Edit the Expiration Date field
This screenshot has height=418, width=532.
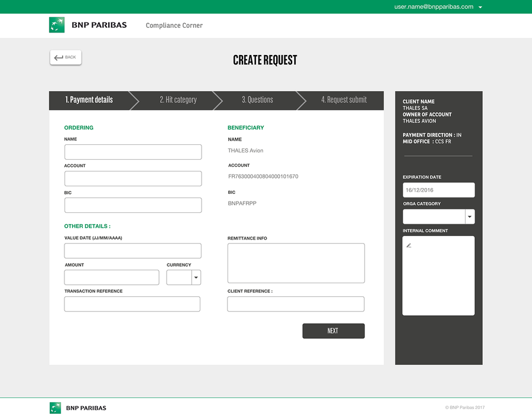[439, 190]
